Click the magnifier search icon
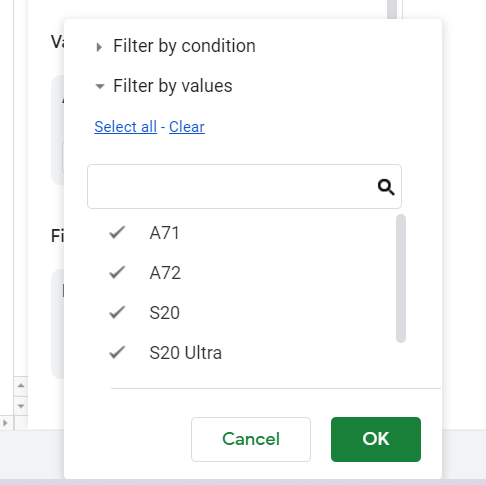486x485 pixels. tap(386, 187)
